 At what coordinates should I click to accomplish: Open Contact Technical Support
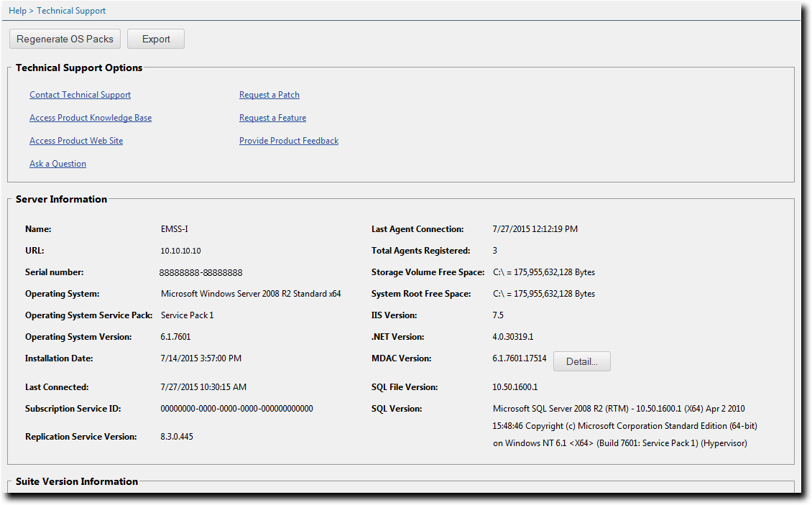(80, 94)
